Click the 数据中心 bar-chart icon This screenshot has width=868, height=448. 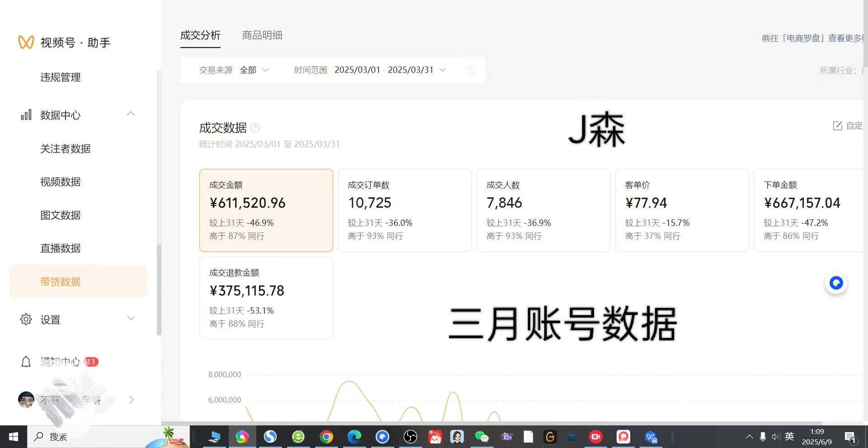26,115
